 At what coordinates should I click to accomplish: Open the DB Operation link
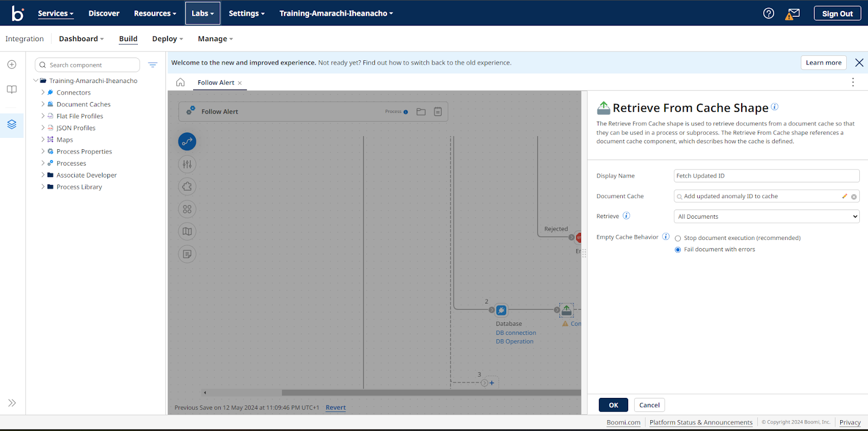(x=514, y=342)
